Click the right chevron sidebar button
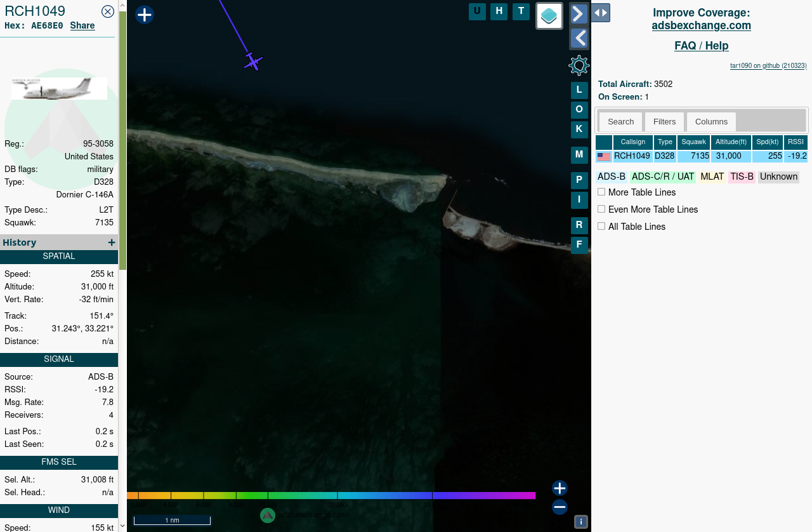 pyautogui.click(x=579, y=13)
